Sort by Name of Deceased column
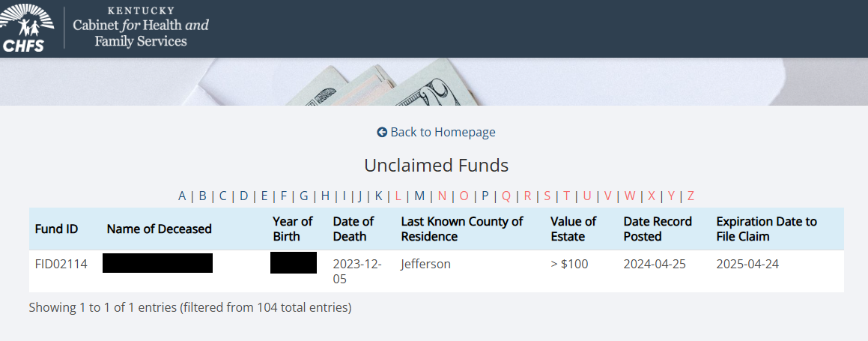The image size is (868, 341). (x=160, y=229)
